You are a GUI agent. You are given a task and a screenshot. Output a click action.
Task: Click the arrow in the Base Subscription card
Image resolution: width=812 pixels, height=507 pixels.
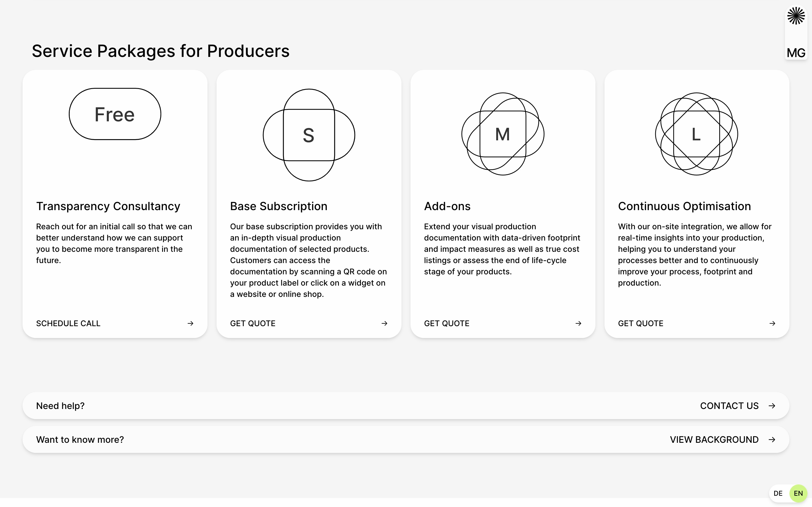(384, 323)
